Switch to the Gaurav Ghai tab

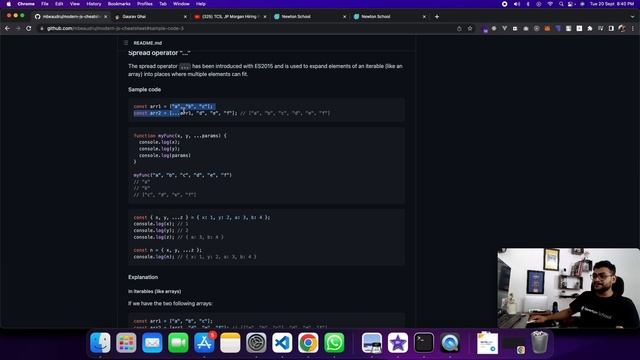click(150, 17)
